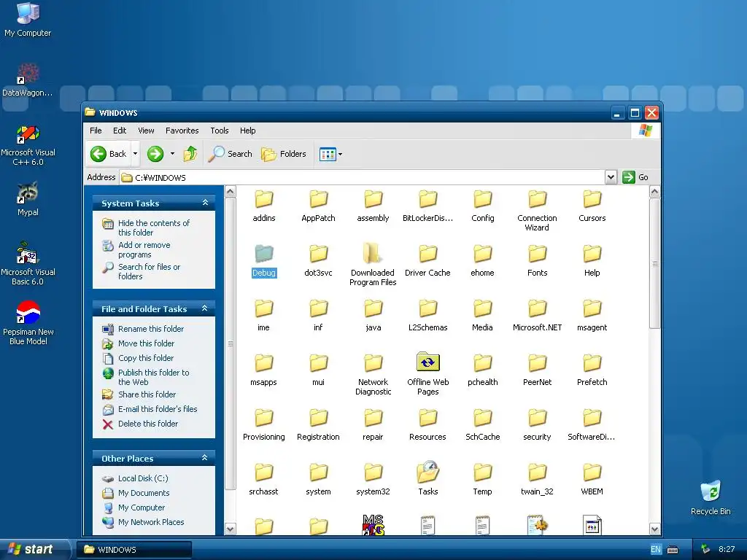Click Delete this folder
Viewport: 747px width, 560px height.
click(147, 424)
